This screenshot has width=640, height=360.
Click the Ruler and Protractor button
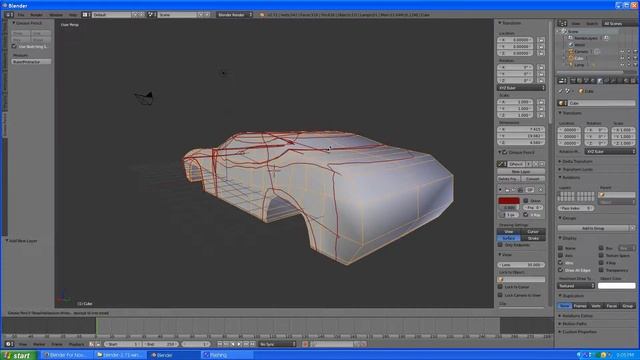pyautogui.click(x=31, y=62)
